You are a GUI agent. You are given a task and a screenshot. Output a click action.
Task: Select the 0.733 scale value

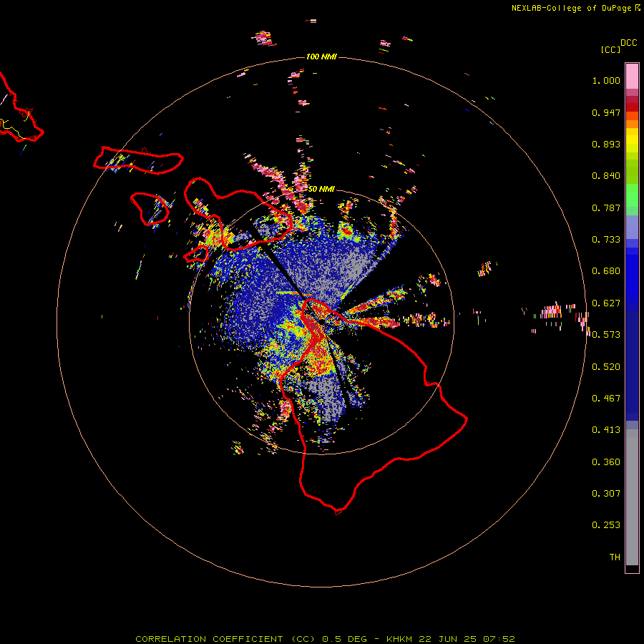click(606, 240)
